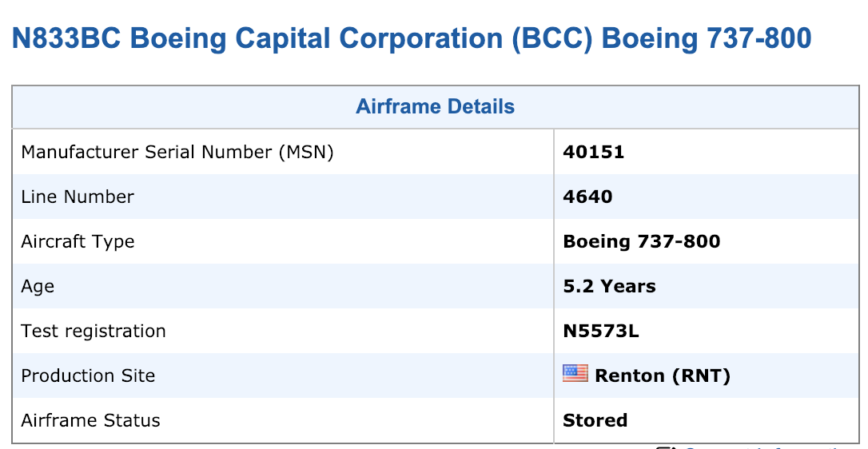Click the Aircraft Type label
Viewport: 868px width, 449px height.
pyautogui.click(x=78, y=241)
